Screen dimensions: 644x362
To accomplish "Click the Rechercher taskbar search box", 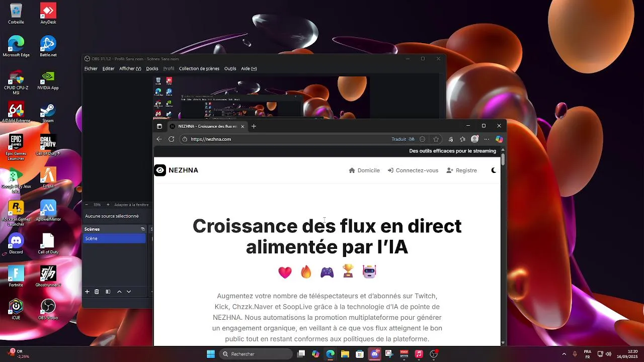I will click(x=256, y=354).
